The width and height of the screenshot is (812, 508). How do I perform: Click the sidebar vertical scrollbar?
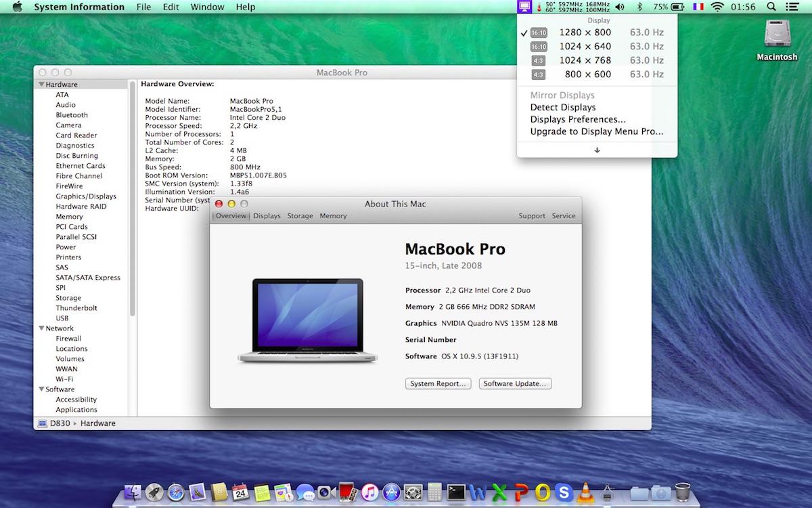pos(133,203)
